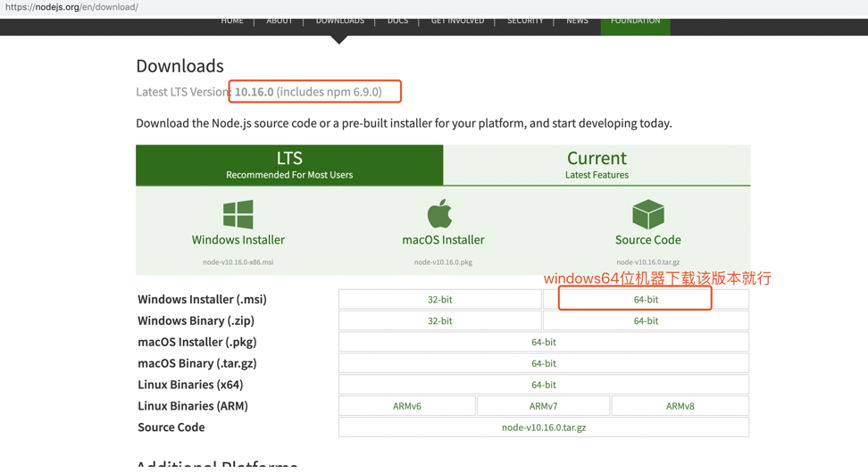Click the Windows Installer heading link

click(238, 239)
